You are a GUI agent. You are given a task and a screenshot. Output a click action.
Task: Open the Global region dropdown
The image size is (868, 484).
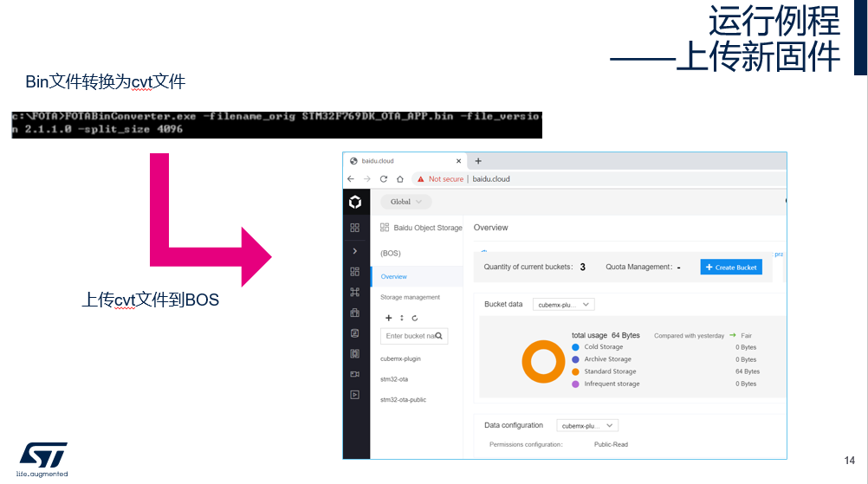(x=405, y=202)
